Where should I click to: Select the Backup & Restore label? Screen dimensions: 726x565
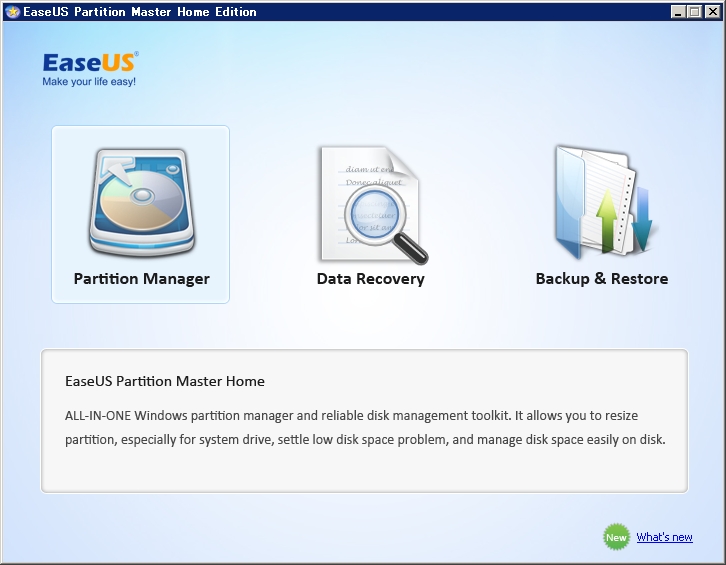[602, 279]
